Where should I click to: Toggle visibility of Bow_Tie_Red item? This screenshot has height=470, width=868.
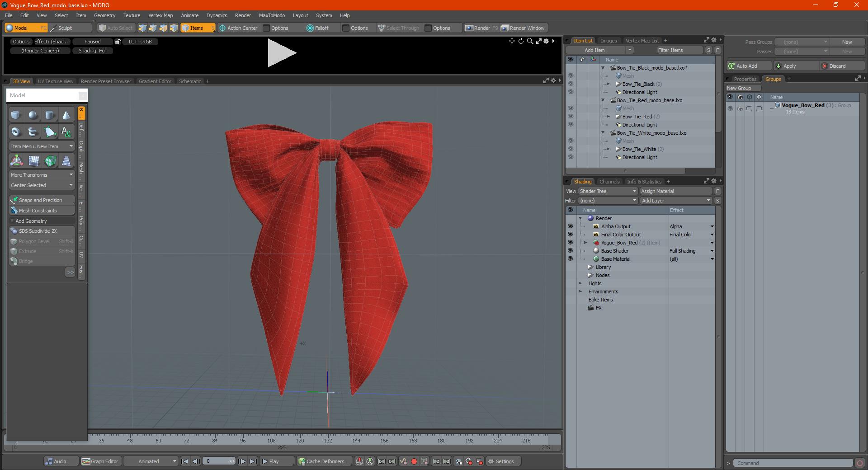tap(571, 117)
